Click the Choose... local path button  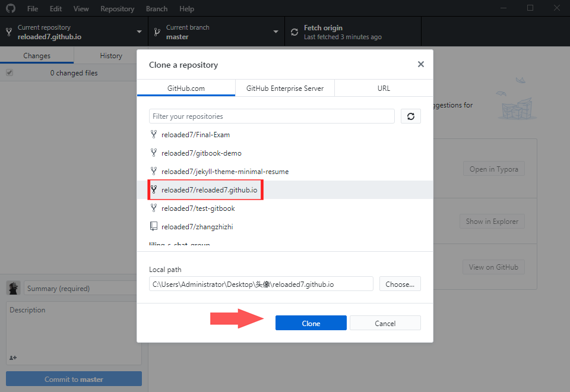[x=400, y=284]
